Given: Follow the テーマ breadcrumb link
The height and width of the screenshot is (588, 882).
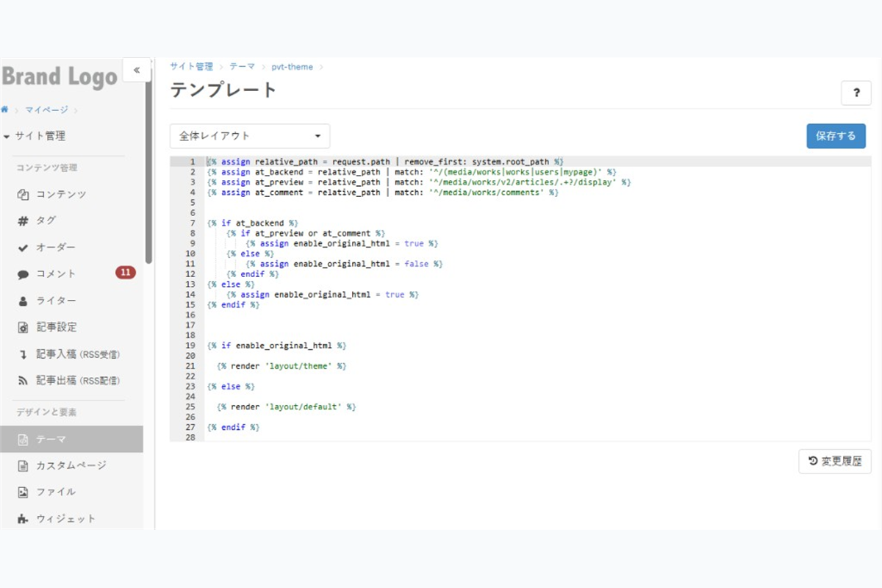Looking at the screenshot, I should (242, 66).
